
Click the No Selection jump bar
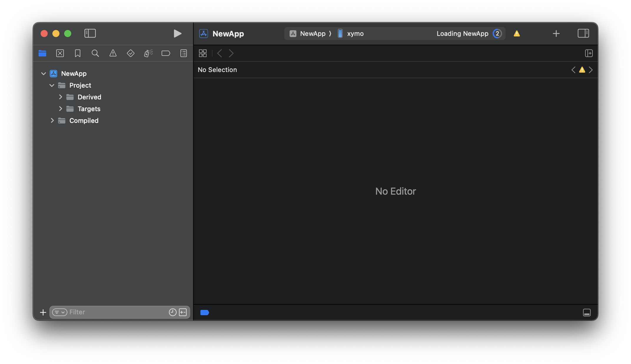[217, 70]
